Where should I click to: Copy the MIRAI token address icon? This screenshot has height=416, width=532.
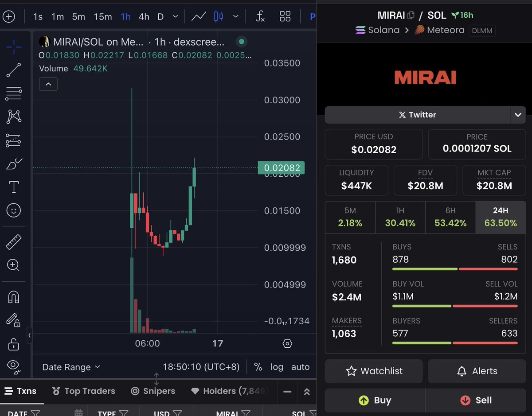tap(411, 16)
